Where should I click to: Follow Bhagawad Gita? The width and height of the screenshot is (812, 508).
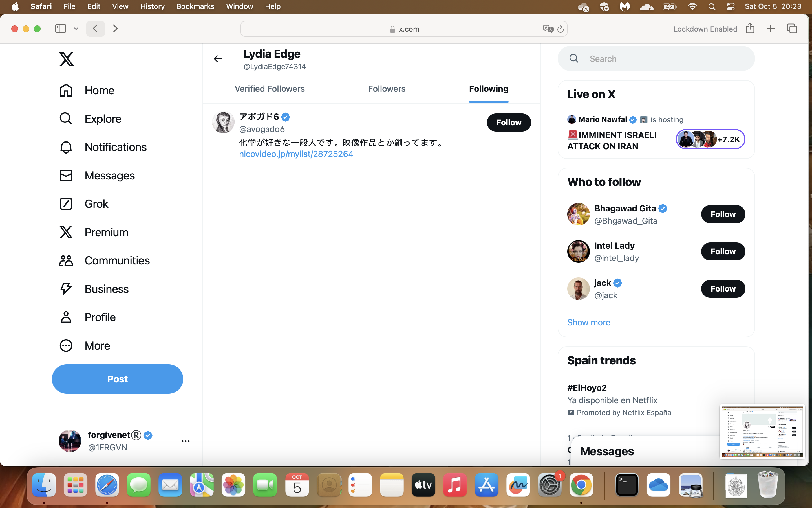pos(723,214)
